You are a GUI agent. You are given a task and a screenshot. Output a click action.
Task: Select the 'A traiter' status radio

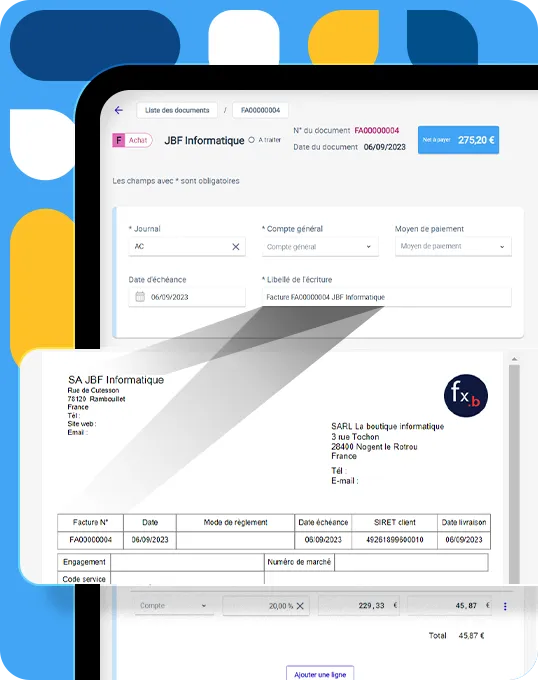click(251, 140)
